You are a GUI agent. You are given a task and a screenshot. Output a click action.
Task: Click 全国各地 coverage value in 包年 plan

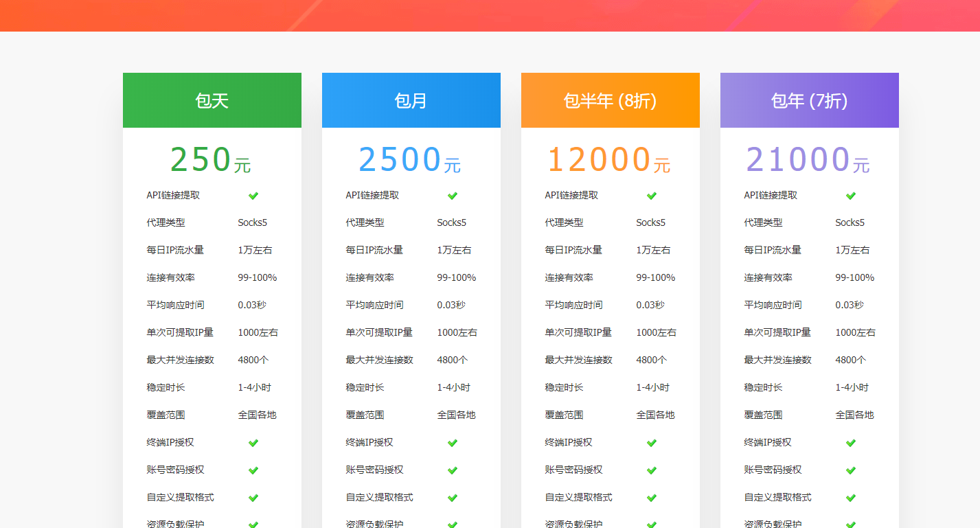(x=854, y=415)
